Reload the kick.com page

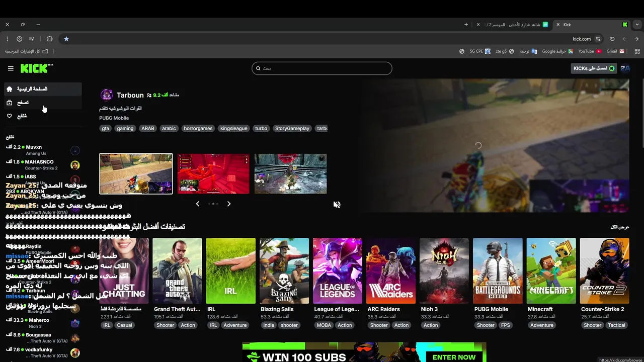tap(612, 39)
